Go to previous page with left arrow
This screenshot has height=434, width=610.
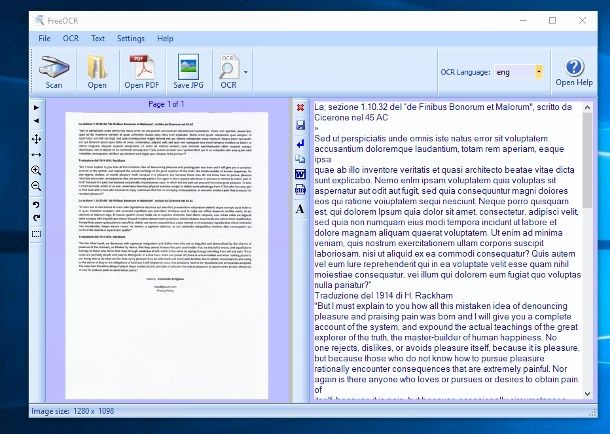(x=37, y=121)
